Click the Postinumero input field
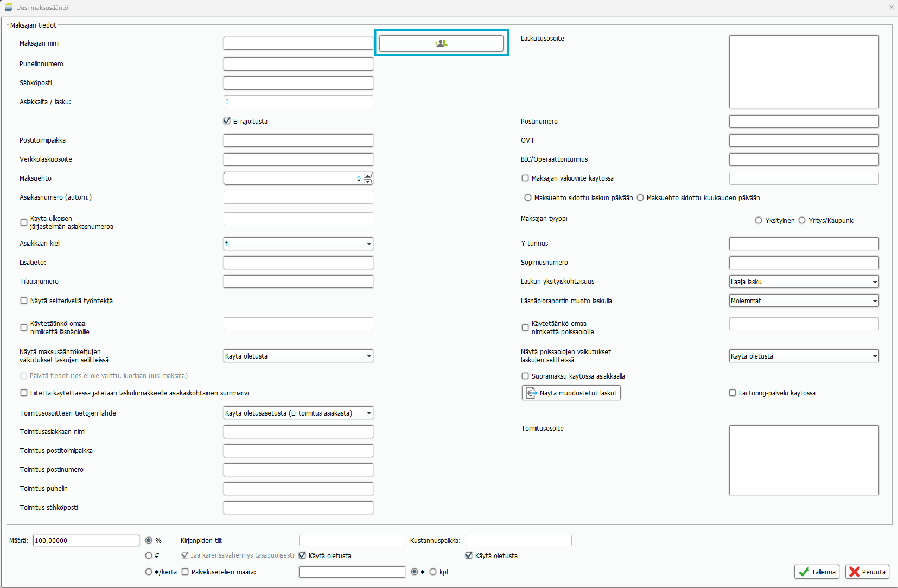This screenshot has height=588, width=898. [x=804, y=122]
